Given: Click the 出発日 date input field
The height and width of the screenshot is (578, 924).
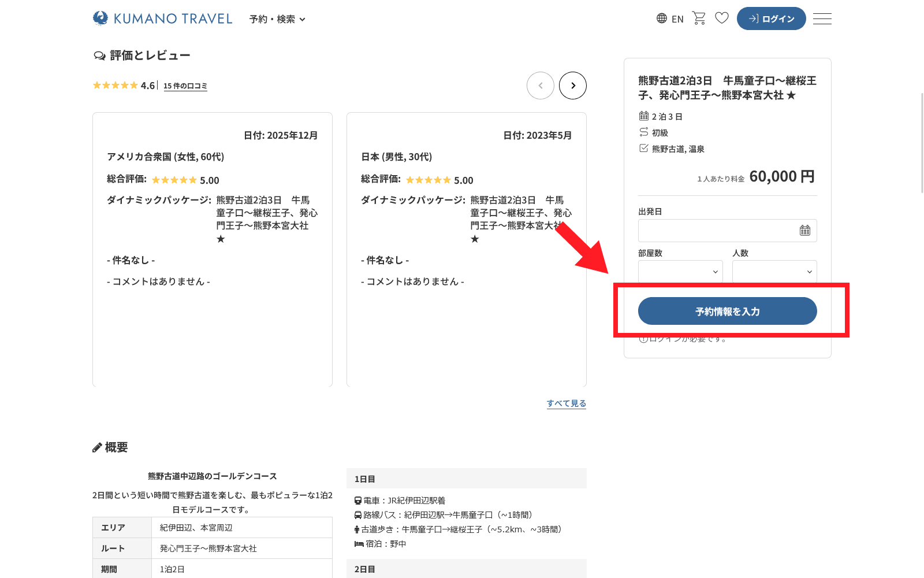Looking at the screenshot, I should (716, 231).
